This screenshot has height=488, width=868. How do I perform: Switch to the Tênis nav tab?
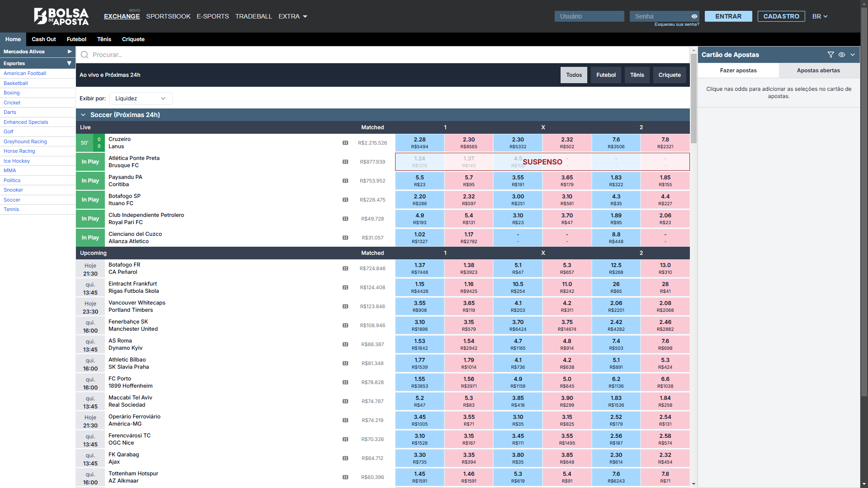(x=104, y=39)
